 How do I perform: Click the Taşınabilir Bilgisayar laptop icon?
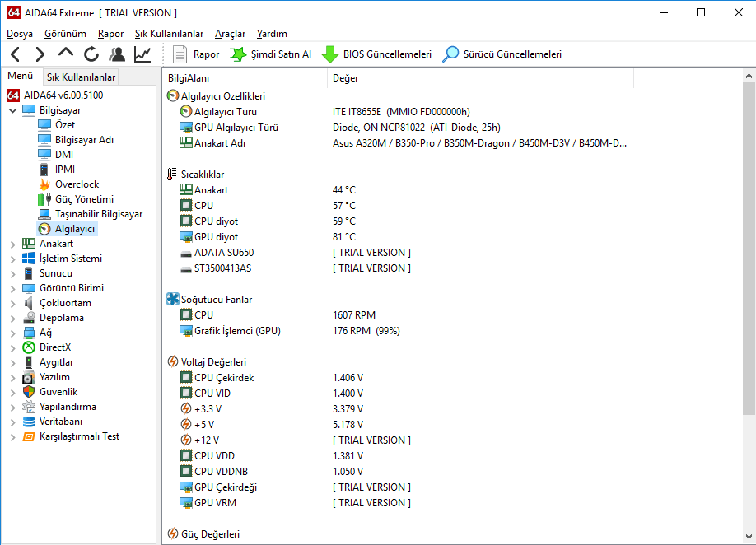click(x=44, y=214)
